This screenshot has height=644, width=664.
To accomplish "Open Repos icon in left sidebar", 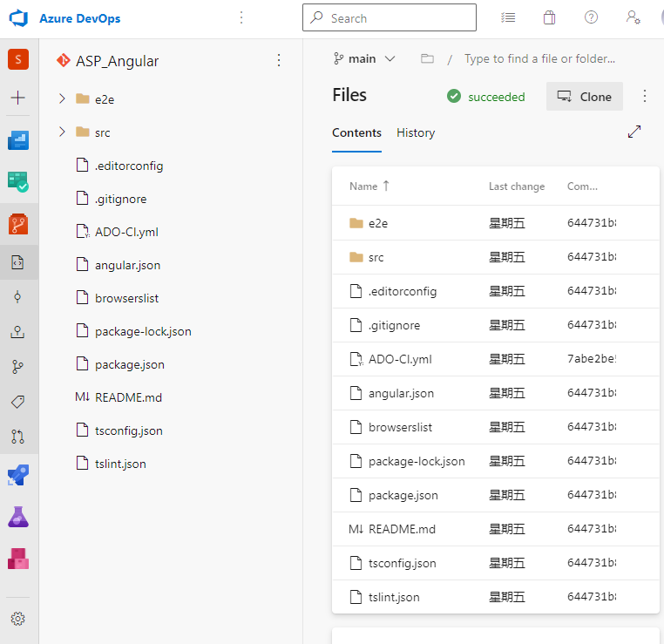I will coord(18,224).
